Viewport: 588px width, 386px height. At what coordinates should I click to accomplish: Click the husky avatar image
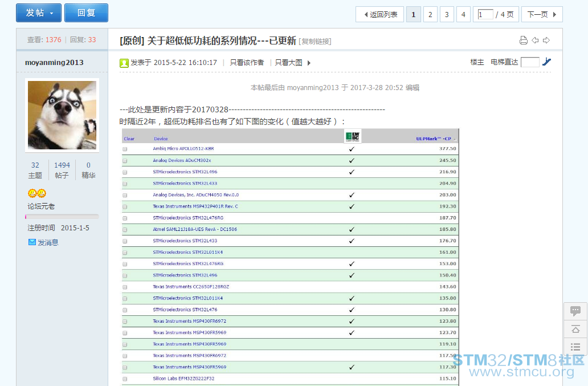tap(62, 115)
